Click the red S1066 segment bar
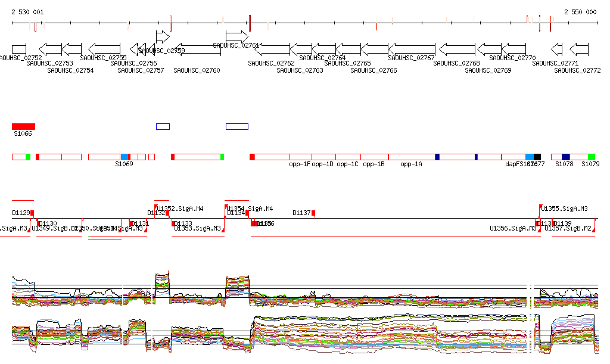This screenshot has width=610, height=364. click(x=23, y=126)
